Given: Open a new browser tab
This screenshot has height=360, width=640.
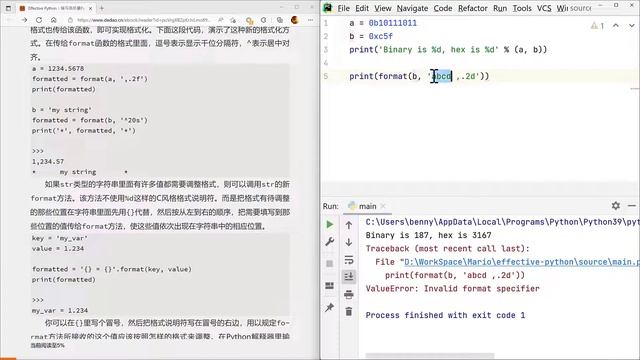Looking at the screenshot, I should pos(102,8).
